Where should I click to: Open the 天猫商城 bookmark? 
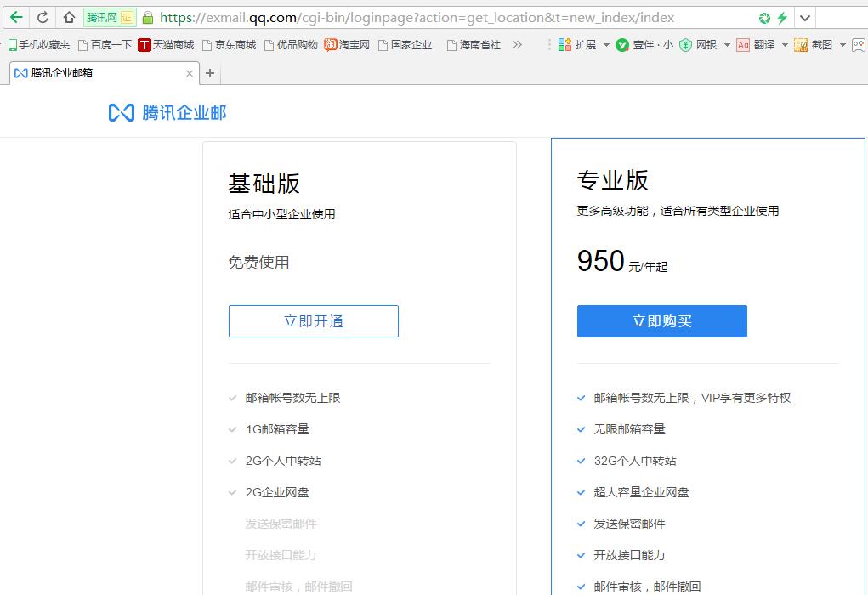(166, 45)
